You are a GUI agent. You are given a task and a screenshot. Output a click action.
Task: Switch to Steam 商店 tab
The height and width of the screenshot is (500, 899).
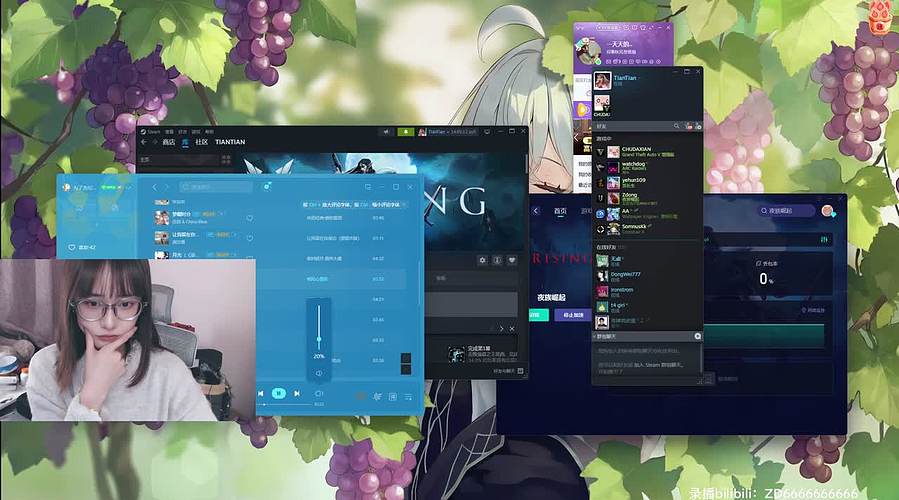[x=168, y=142]
